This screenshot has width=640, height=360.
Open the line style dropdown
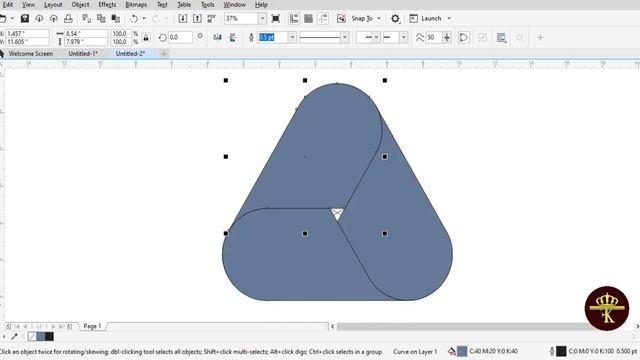pyautogui.click(x=344, y=38)
